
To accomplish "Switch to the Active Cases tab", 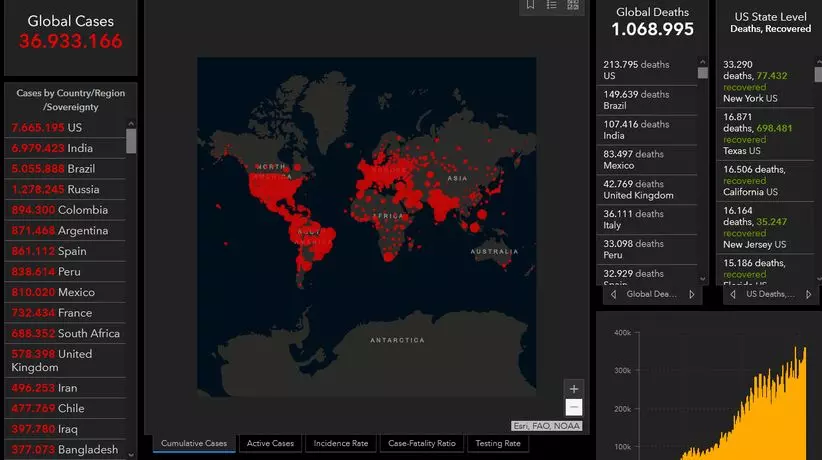I will click(x=270, y=443).
